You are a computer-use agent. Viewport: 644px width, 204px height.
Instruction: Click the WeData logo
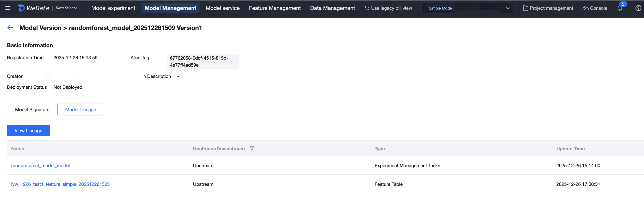34,8
